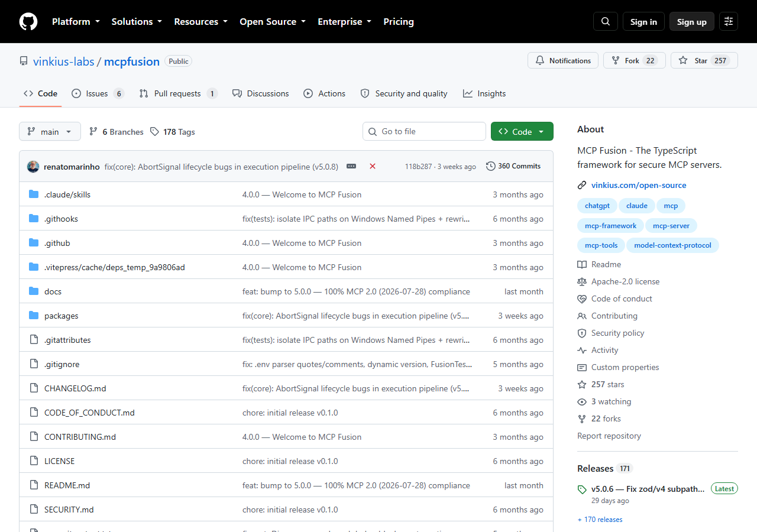The height and width of the screenshot is (532, 757).
Task: Switch to the Pull requests tab
Action: 178,93
